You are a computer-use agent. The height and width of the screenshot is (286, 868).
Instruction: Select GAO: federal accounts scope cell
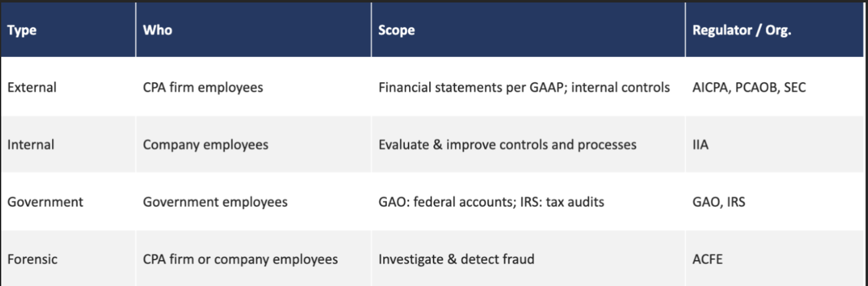(491, 202)
